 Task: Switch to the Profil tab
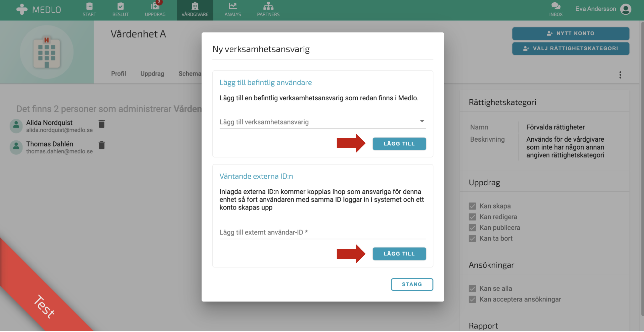pyautogui.click(x=118, y=74)
